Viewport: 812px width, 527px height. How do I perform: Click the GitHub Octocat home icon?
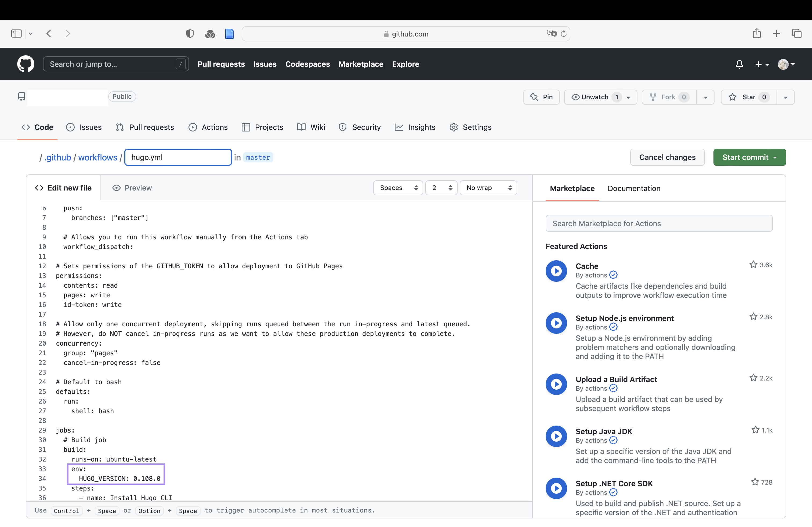[26, 64]
